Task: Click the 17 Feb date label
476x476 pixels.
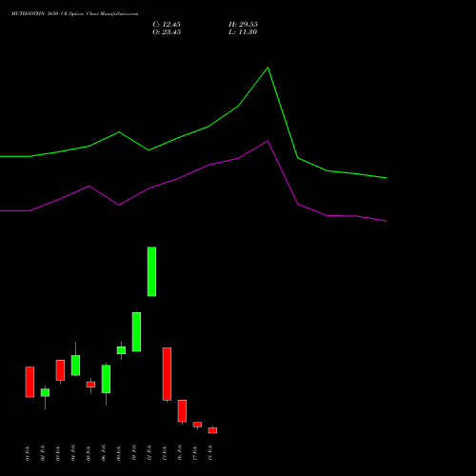Action: coord(195,453)
